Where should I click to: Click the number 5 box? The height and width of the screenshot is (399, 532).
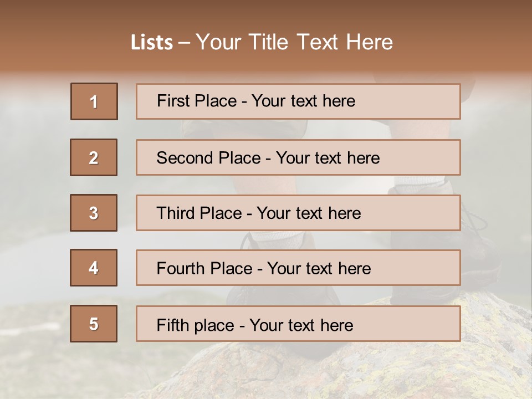94,324
